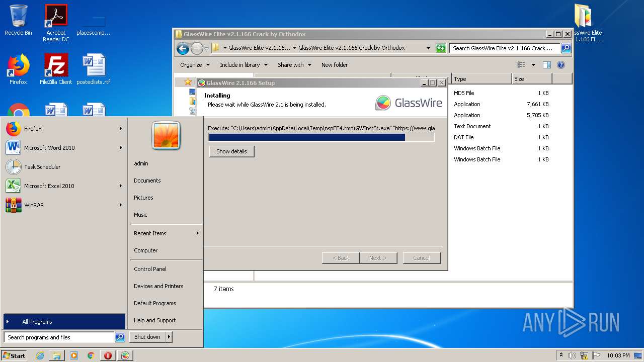Click Windows Explorer taskbar icon
644x362 pixels.
57,355
